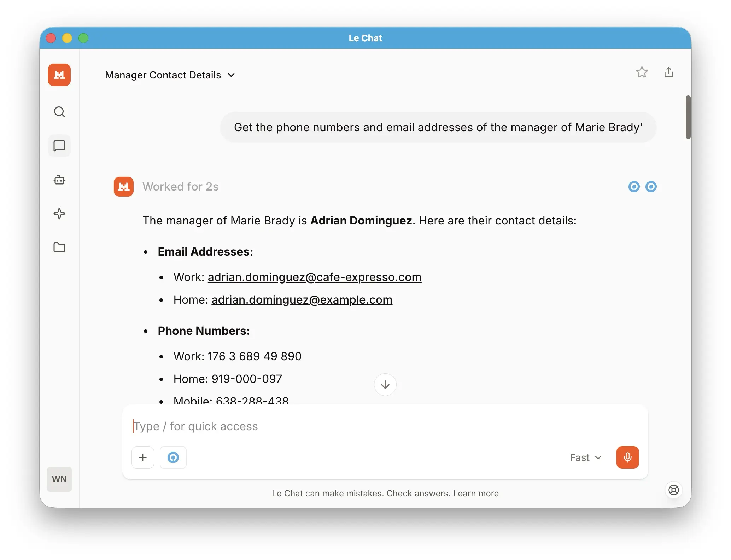Click the left blue source icon beside the response
The image size is (731, 560).
[634, 187]
